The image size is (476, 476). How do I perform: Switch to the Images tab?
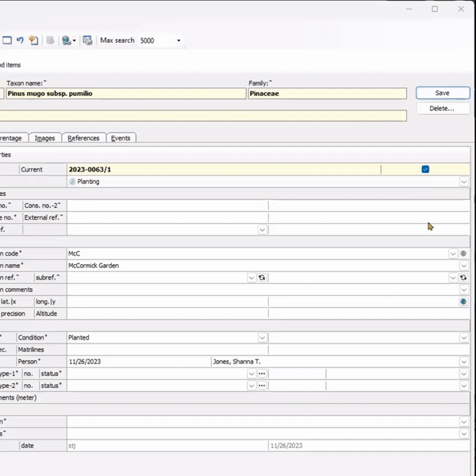tap(44, 138)
